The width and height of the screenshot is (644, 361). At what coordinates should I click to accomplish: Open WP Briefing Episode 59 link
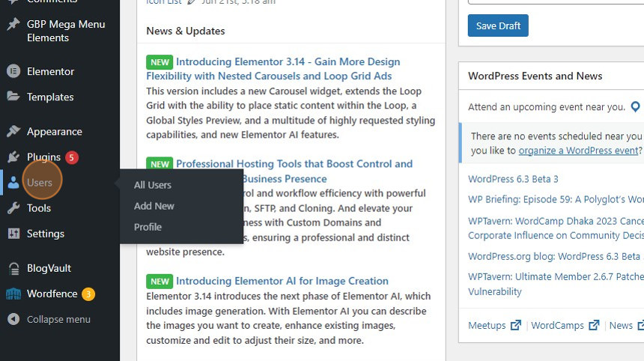[556, 199]
